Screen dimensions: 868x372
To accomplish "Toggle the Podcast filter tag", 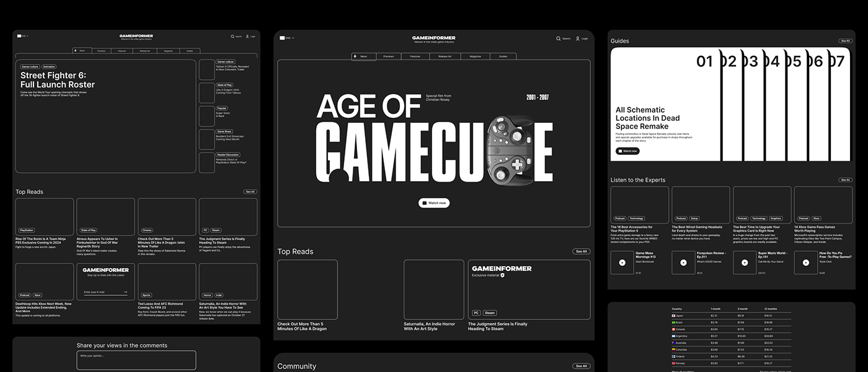I will (x=621, y=218).
